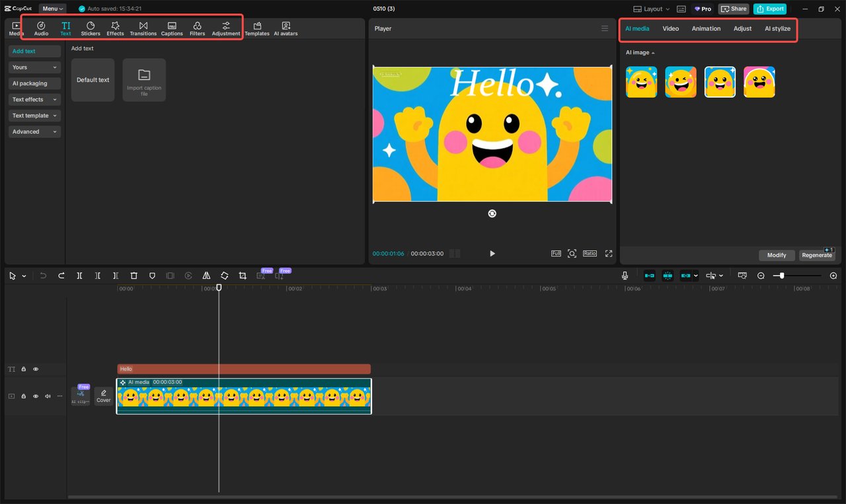This screenshot has height=504, width=846.
Task: Start voice recording with microphone icon
Action: click(x=625, y=275)
